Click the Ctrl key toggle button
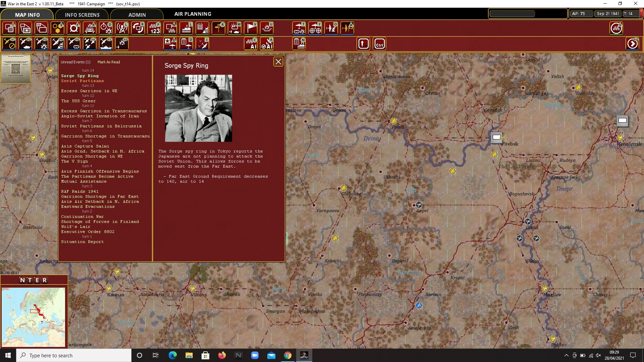Screen dimensions: 644x362 click(x=379, y=44)
